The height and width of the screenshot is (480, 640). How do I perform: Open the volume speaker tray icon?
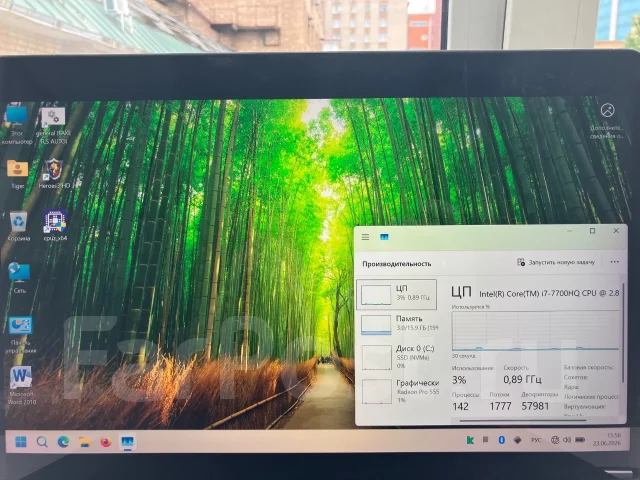567,440
